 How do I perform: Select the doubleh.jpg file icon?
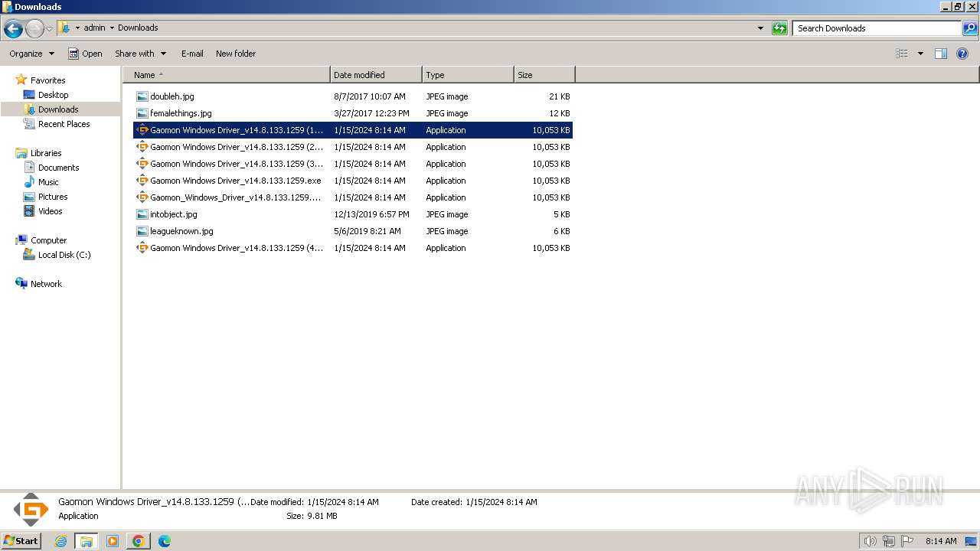(x=142, y=96)
